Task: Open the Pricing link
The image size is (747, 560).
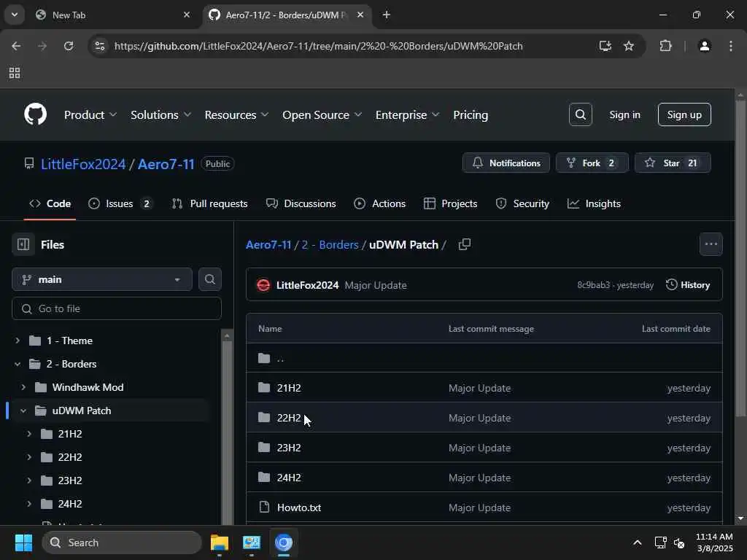Action: [x=471, y=114]
